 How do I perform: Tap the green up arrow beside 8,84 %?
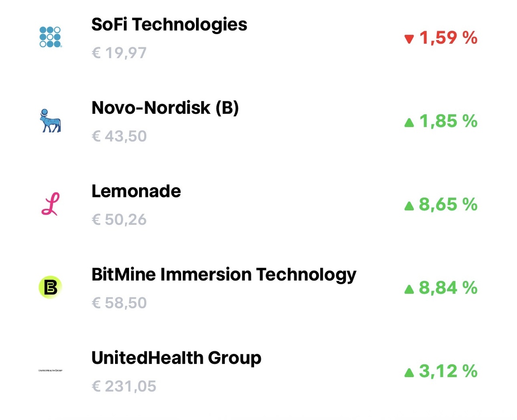pos(409,289)
